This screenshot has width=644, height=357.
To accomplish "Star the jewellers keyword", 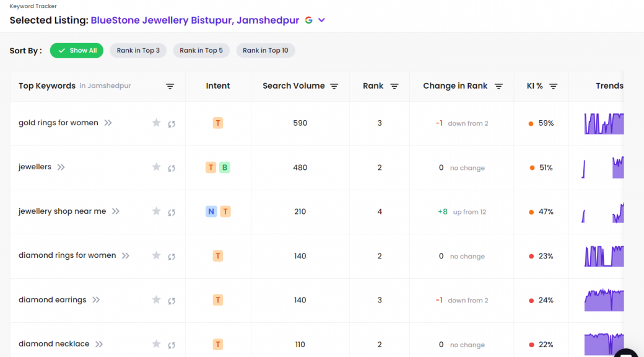I will coord(156,167).
